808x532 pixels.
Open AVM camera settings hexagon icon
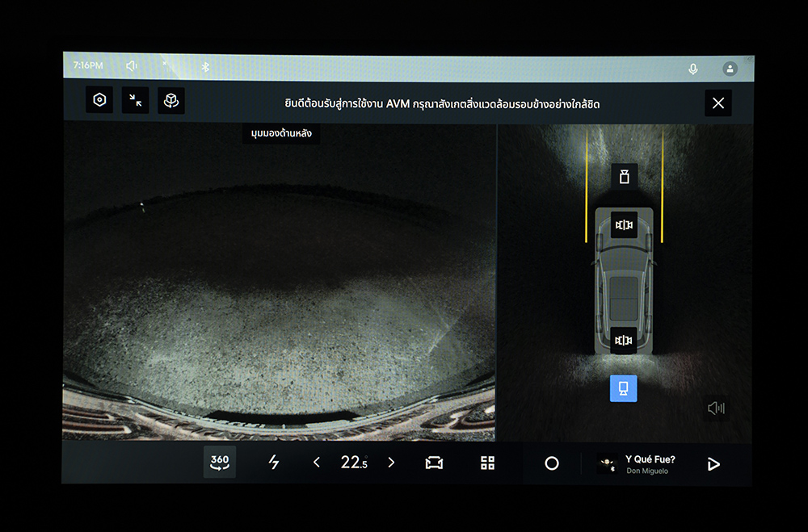[x=99, y=100]
